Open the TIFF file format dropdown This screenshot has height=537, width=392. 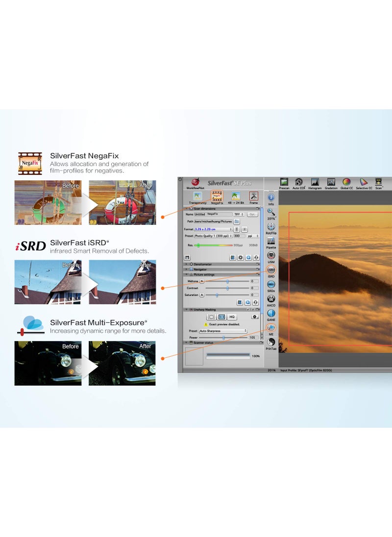(x=239, y=215)
